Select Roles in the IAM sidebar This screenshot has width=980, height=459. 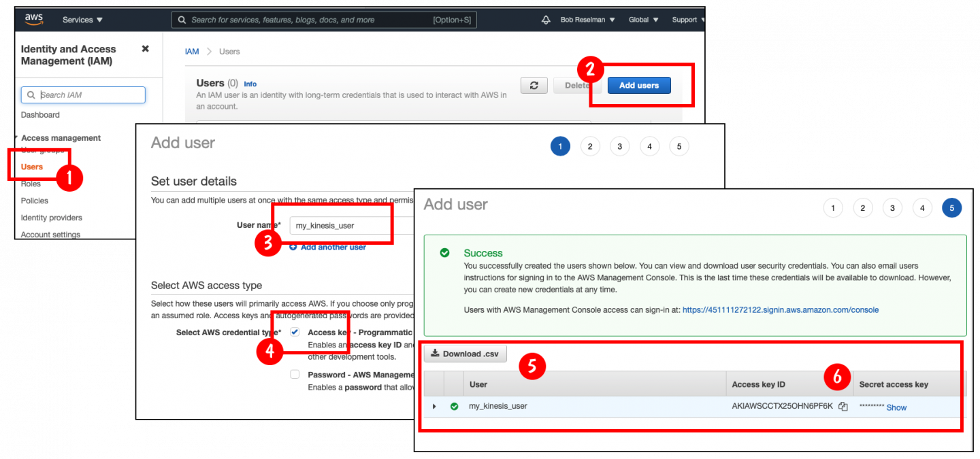[31, 184]
